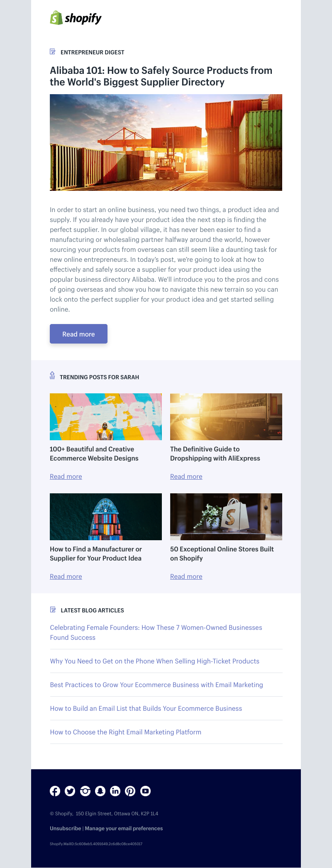Click the Trending Posts rocket icon

[52, 375]
